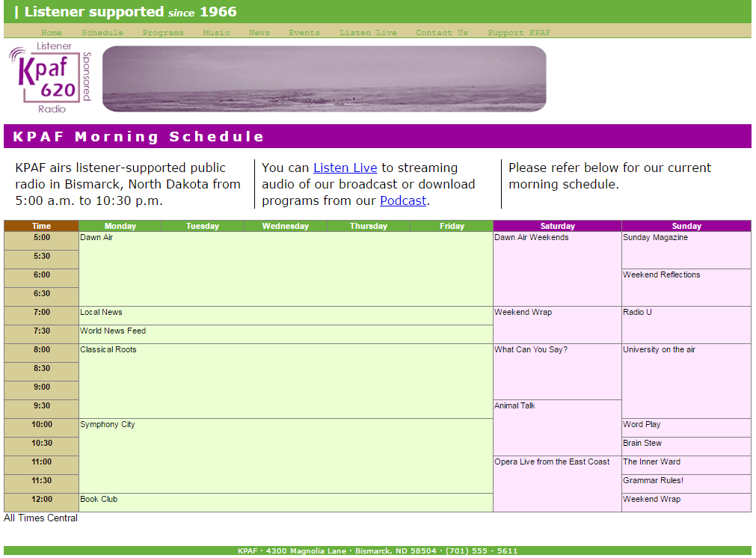Screen dimensions: 756x558
Task: Select Opera Live from the East Coast
Action: click(x=552, y=462)
